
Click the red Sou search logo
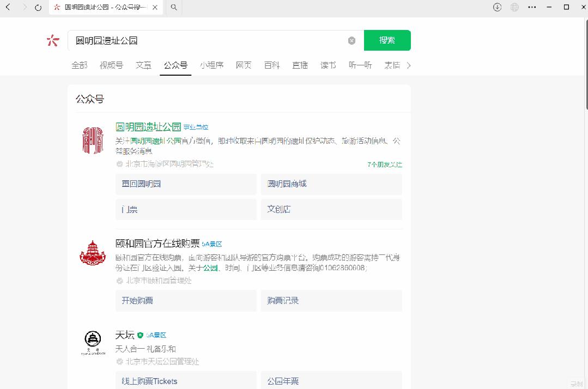tap(53, 40)
